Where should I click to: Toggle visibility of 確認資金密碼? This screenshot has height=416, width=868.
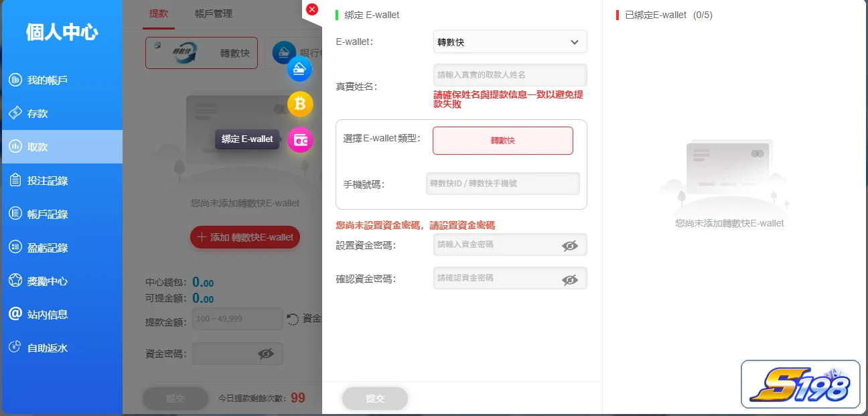[570, 279]
